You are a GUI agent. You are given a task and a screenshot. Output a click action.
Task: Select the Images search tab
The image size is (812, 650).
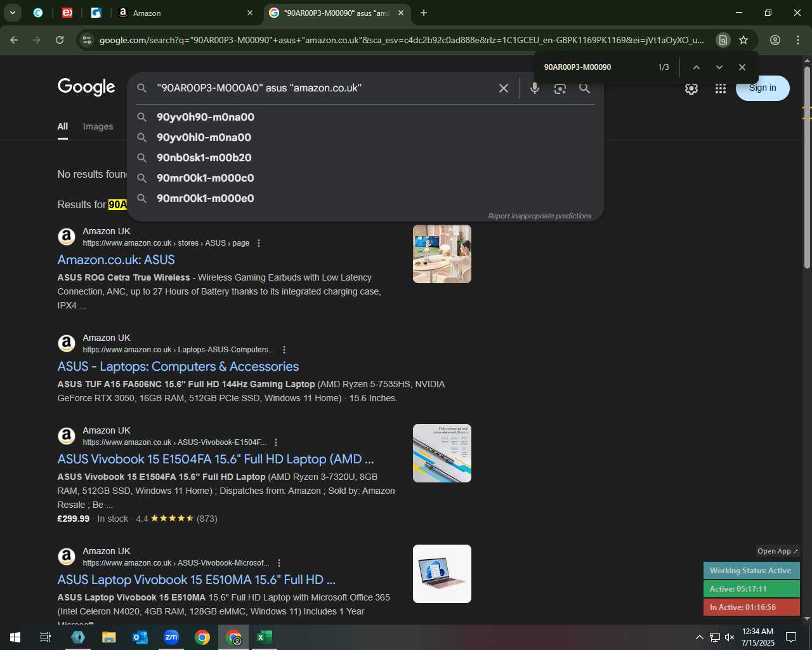point(98,126)
